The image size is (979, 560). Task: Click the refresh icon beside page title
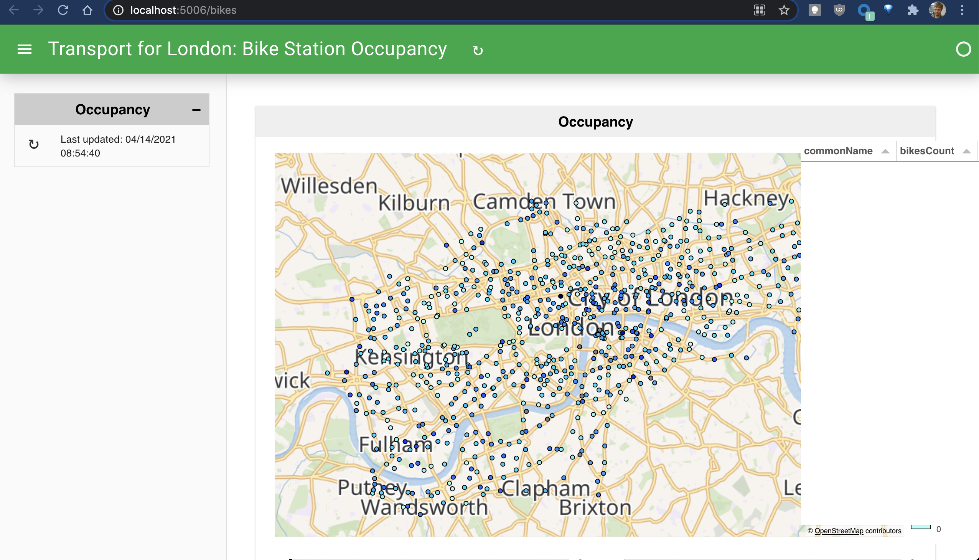(x=478, y=50)
